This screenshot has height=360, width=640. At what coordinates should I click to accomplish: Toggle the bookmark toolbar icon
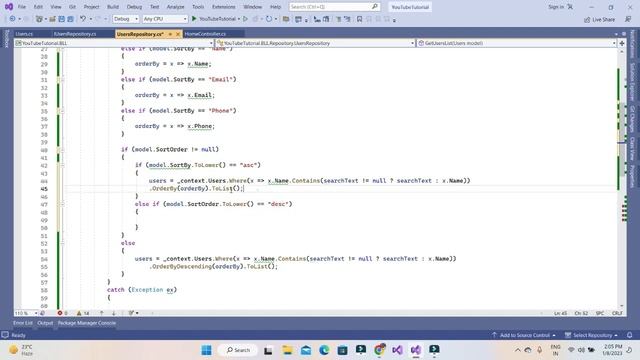359,19
